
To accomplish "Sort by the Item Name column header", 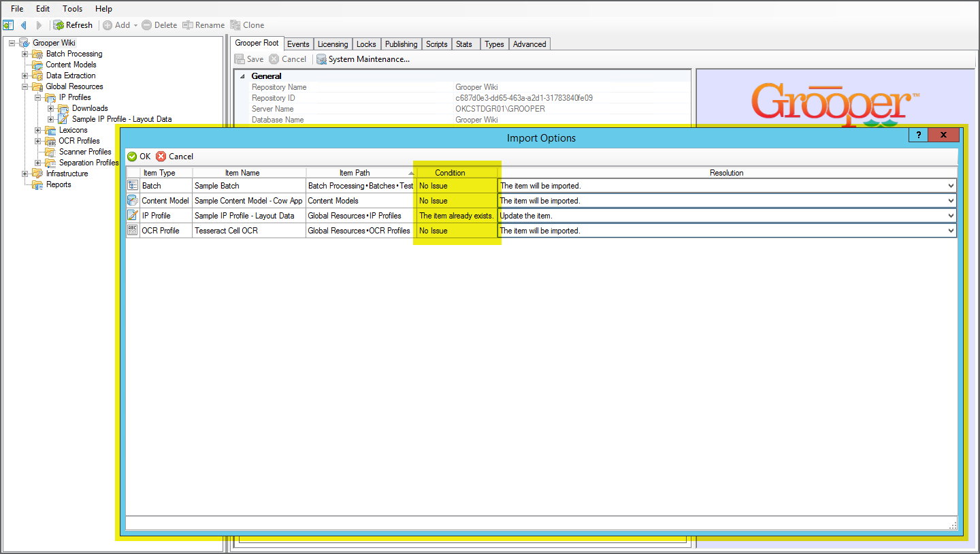I will tap(249, 173).
